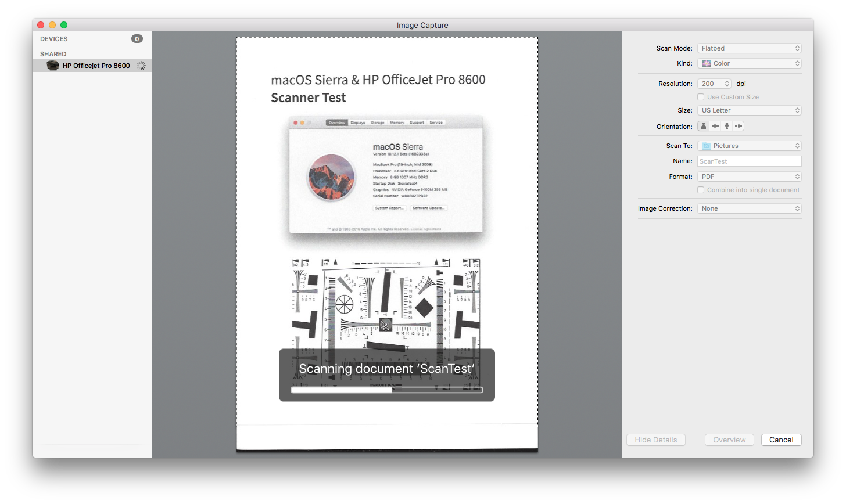
Task: Click the Image Capture window title
Action: pyautogui.click(x=422, y=25)
